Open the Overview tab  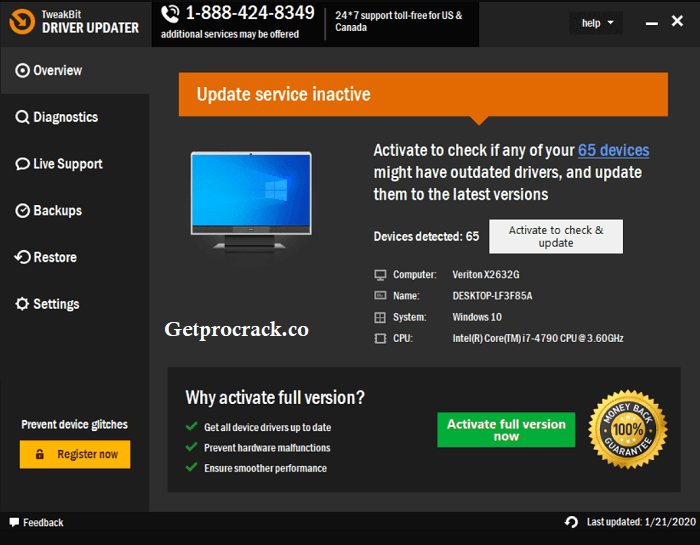point(75,71)
